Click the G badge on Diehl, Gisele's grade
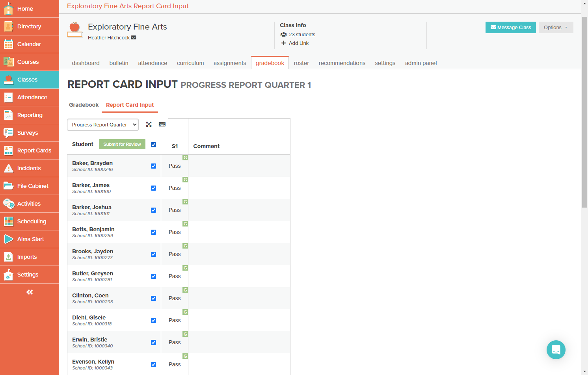The height and width of the screenshot is (375, 588). pos(185,312)
